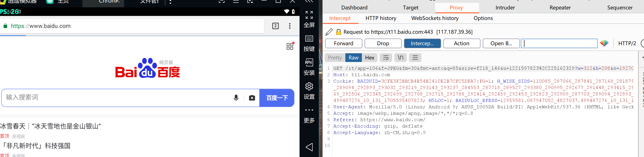Tap the camera image search icon
The height and width of the screenshot is (157, 644).
pos(252,98)
